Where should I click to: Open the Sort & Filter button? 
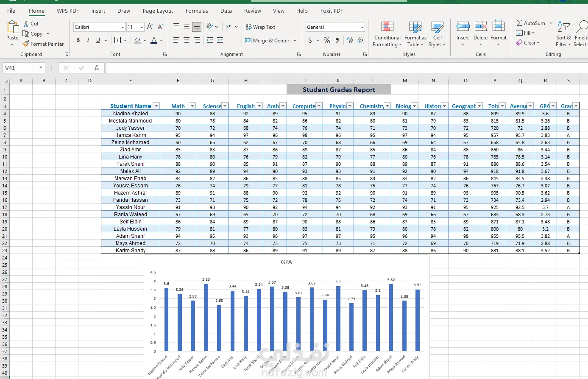[x=563, y=34]
